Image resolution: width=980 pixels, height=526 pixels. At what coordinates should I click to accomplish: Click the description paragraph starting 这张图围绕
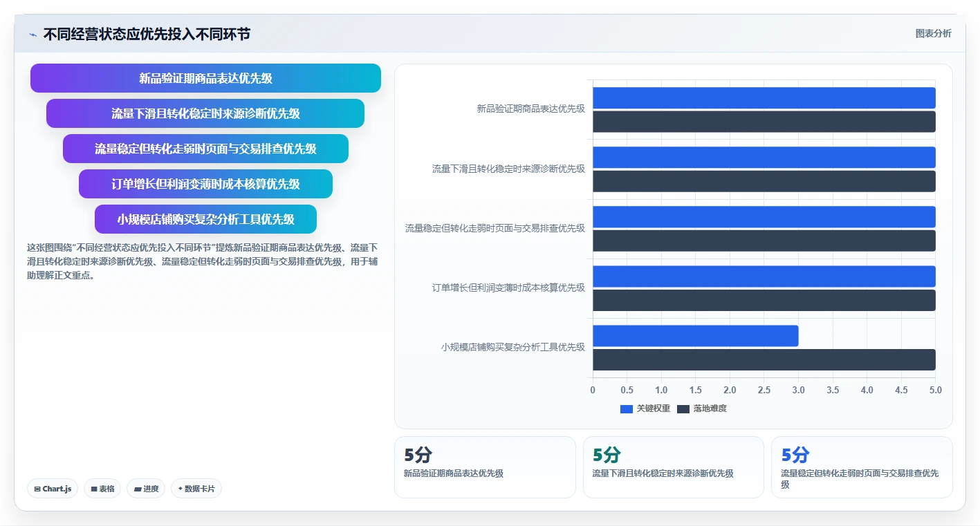tap(202, 261)
